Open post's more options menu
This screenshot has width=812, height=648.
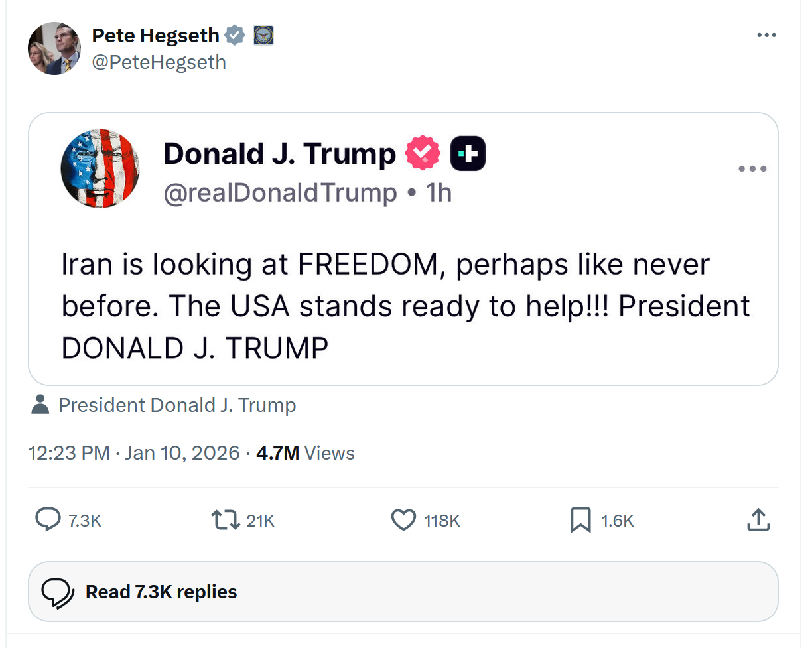766,35
